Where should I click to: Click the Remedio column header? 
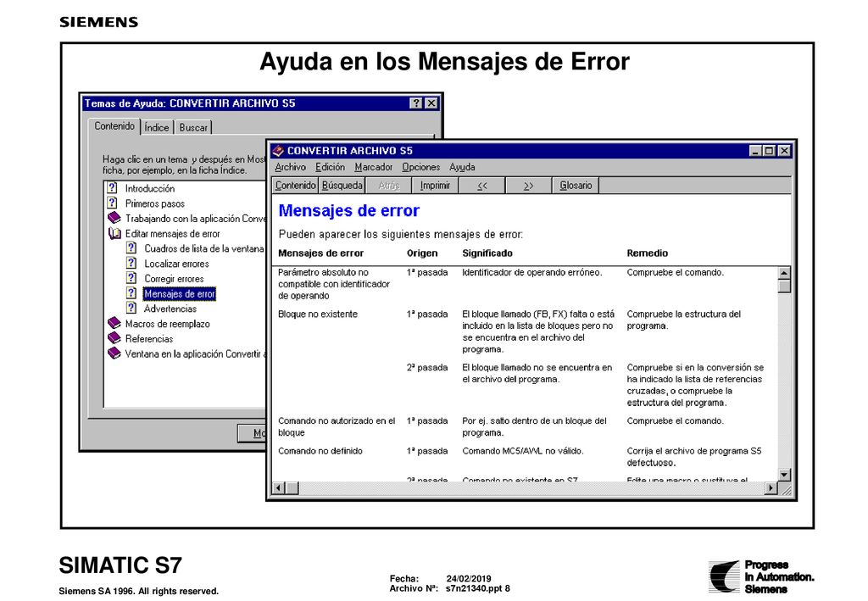[647, 253]
